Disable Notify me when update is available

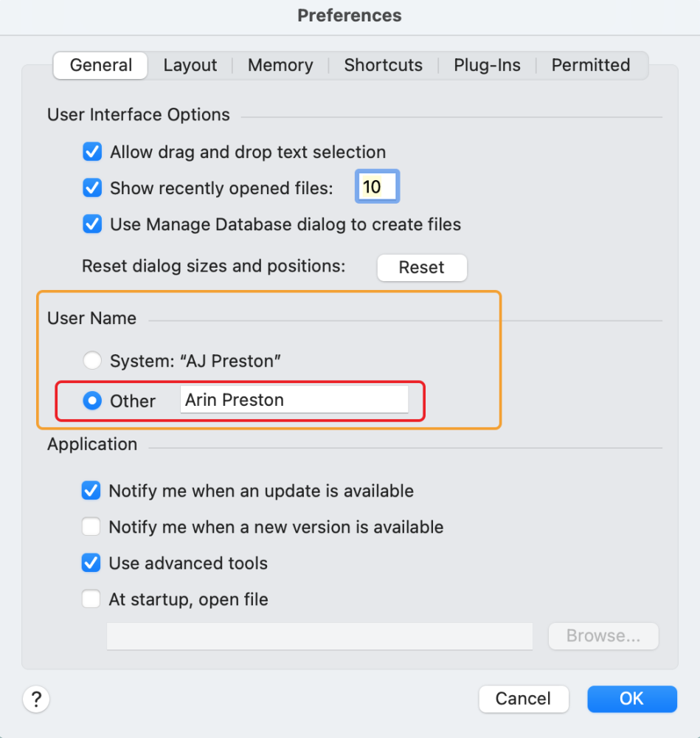(x=91, y=491)
